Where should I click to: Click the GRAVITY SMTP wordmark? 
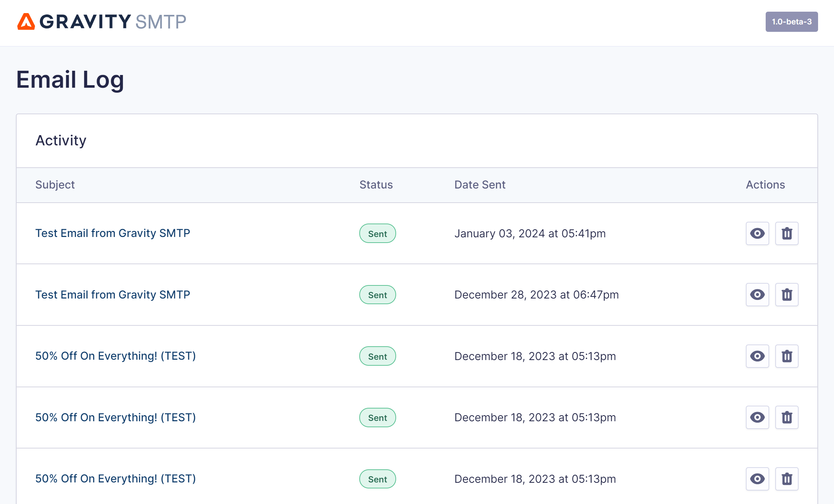pos(113,22)
